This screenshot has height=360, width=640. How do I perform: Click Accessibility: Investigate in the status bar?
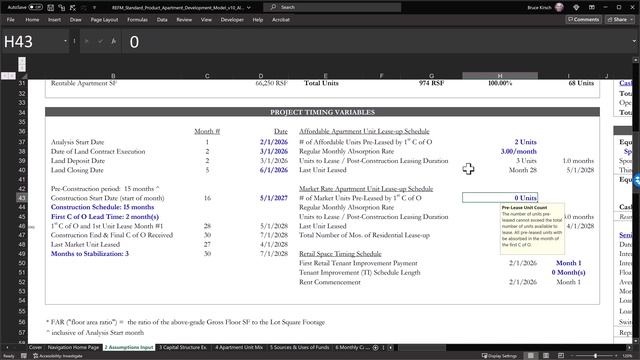pyautogui.click(x=58, y=356)
